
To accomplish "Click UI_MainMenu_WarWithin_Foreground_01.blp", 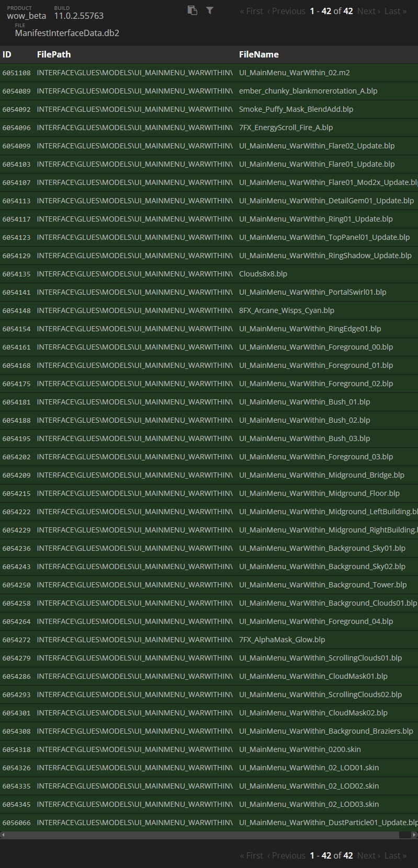I will click(x=316, y=365).
